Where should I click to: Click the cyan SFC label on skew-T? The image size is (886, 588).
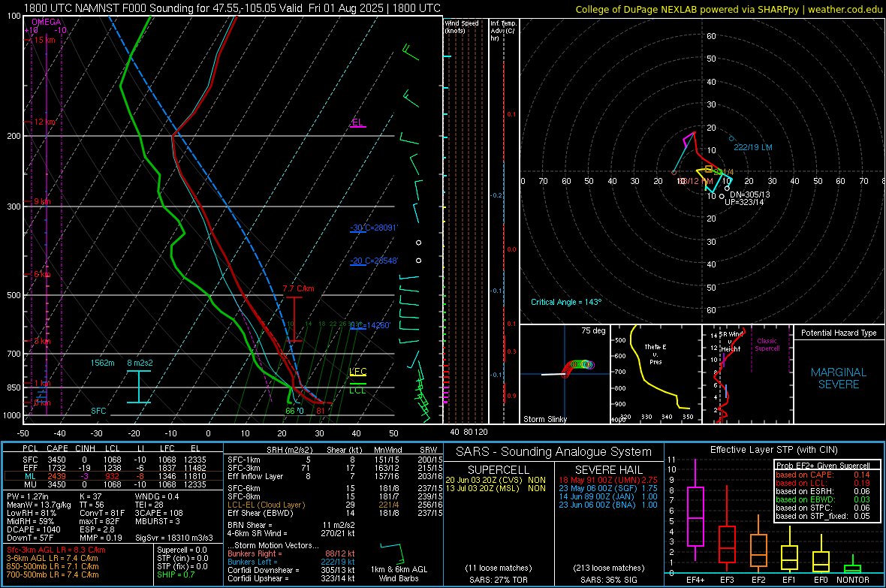click(98, 411)
